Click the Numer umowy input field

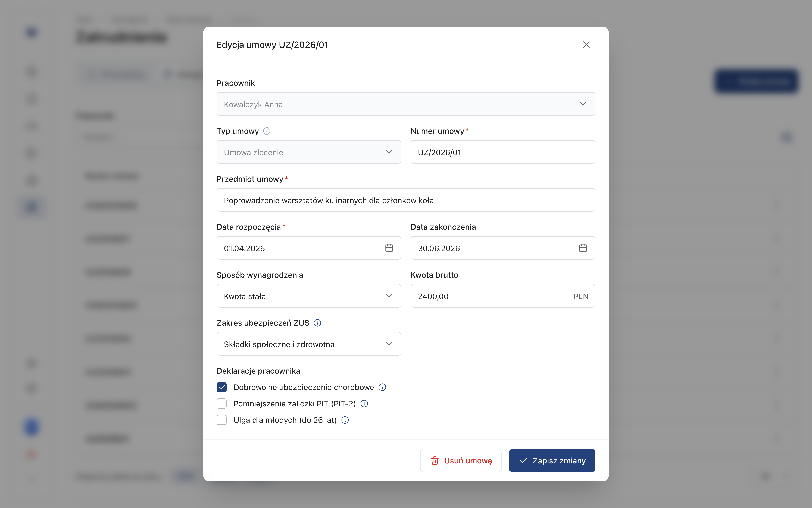pyautogui.click(x=503, y=152)
